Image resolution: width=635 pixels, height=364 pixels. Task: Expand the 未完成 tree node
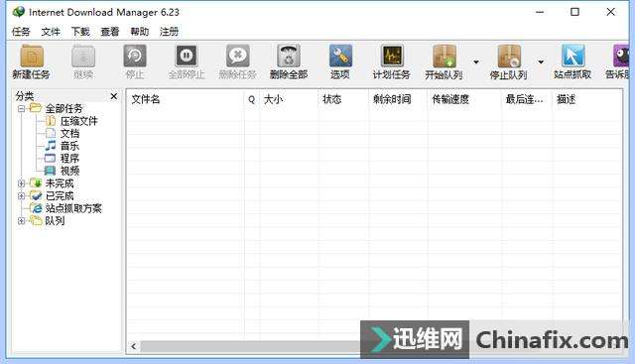tap(22, 183)
